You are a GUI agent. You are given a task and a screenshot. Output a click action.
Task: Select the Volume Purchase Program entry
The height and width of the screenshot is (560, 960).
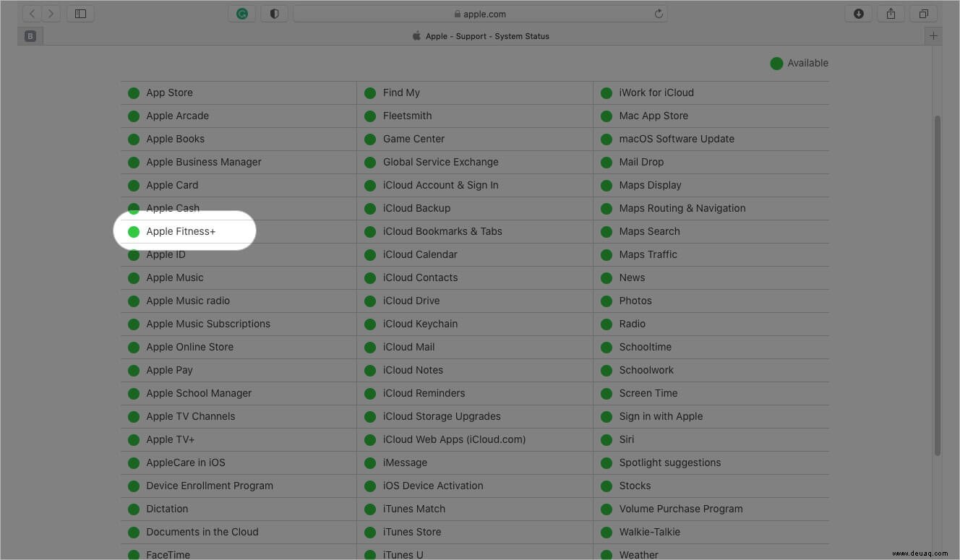click(681, 509)
